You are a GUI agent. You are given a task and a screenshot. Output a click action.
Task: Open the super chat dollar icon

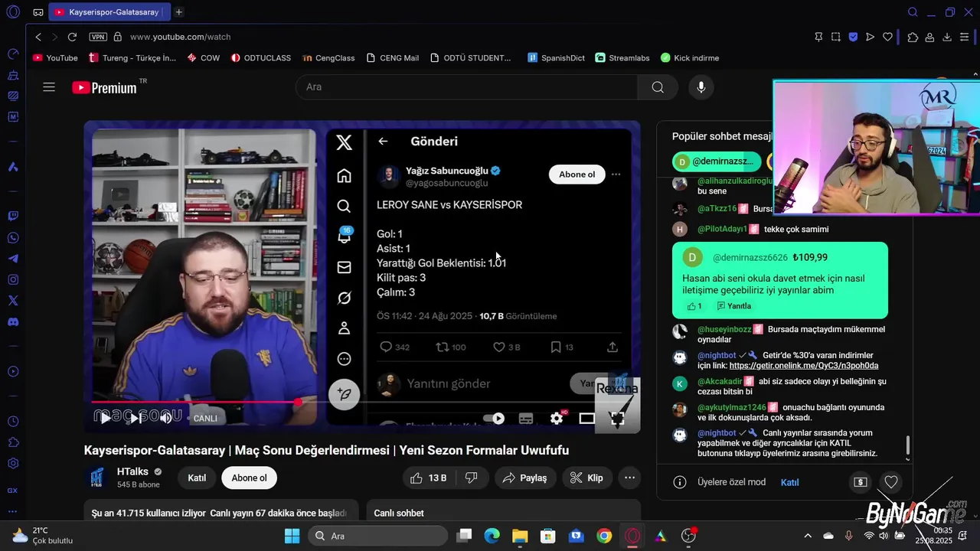click(x=861, y=482)
